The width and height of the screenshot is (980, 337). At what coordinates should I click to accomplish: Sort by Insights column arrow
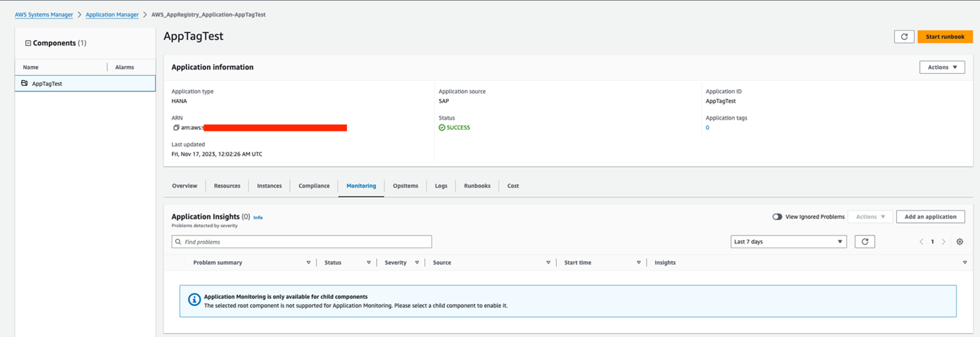965,262
